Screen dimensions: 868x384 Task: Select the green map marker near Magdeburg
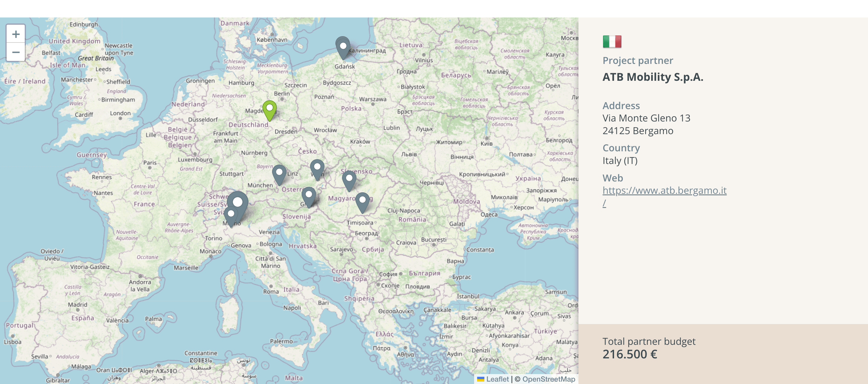click(270, 109)
